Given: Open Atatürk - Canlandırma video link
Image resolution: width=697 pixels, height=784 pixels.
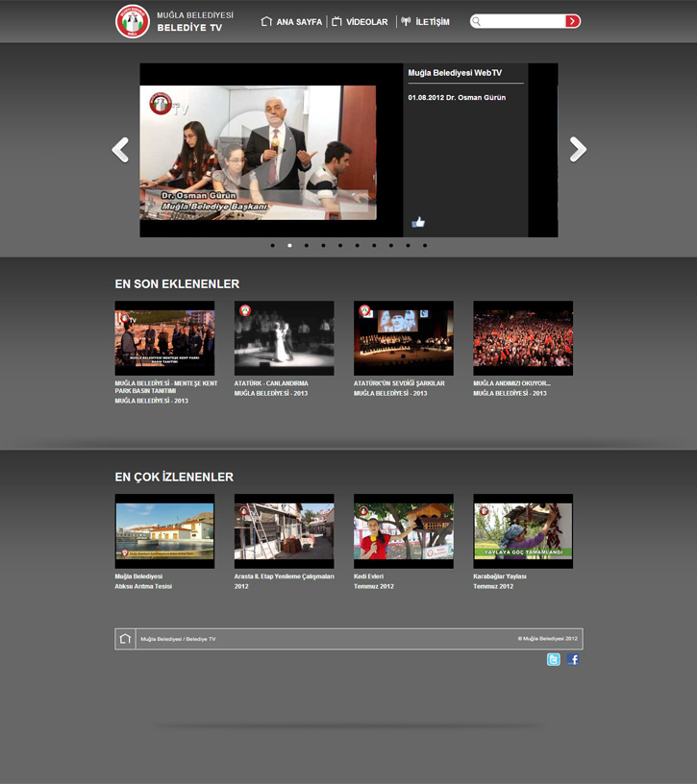Looking at the screenshot, I should click(x=271, y=383).
